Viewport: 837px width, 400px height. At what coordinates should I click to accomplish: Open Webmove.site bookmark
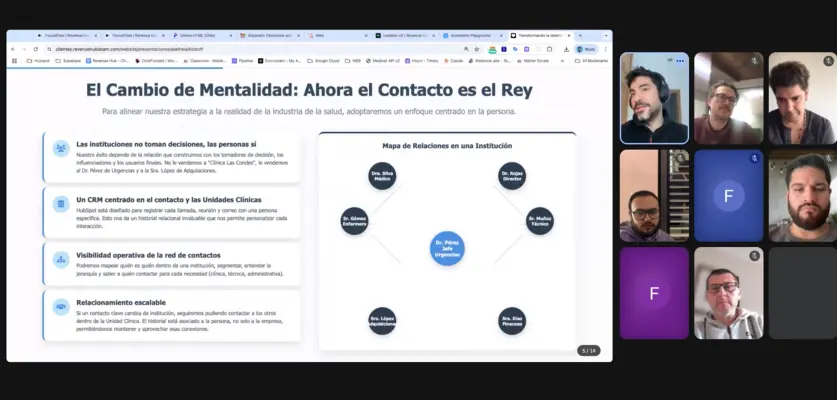coord(489,61)
